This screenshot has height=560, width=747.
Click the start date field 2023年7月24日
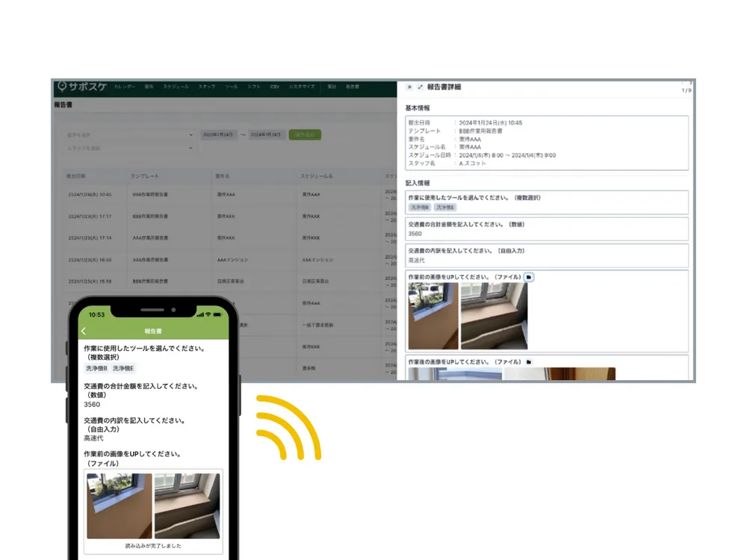(218, 134)
